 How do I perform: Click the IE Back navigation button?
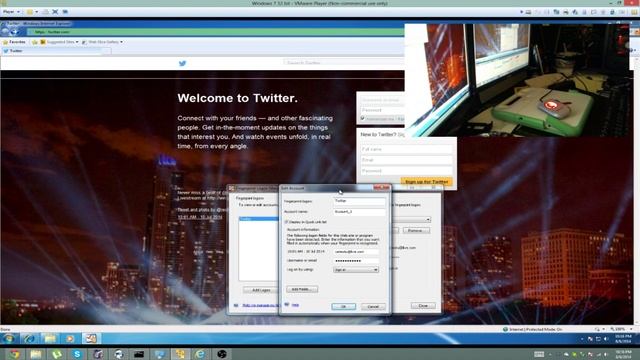coord(5,32)
